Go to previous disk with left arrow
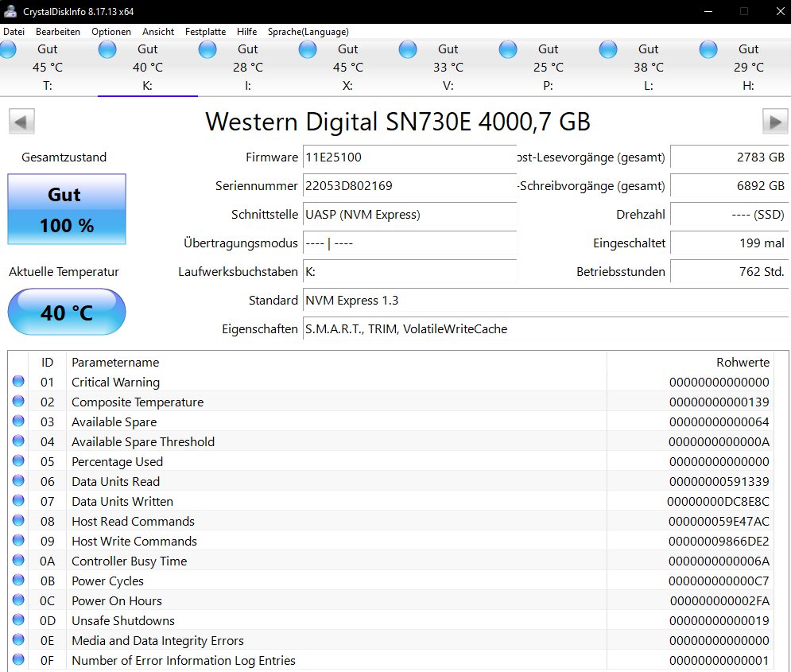 point(21,122)
